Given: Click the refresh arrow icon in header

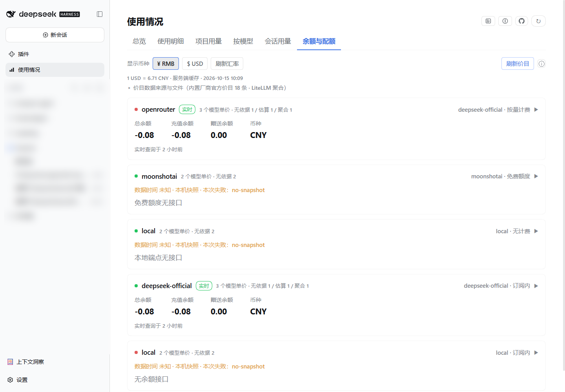Looking at the screenshot, I should (x=538, y=21).
